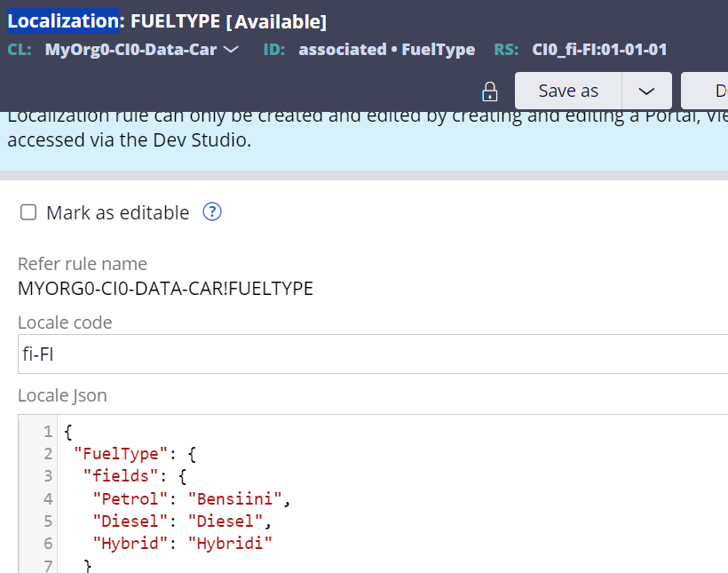
Task: Select the 'Hybridi' translation value
Action: pyautogui.click(x=229, y=543)
